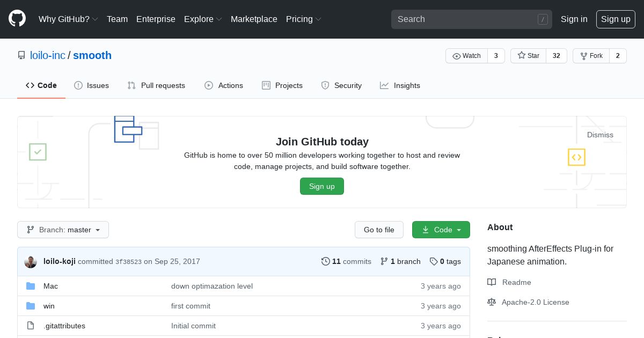
Task: Open the 0 tags link
Action: [x=445, y=261]
